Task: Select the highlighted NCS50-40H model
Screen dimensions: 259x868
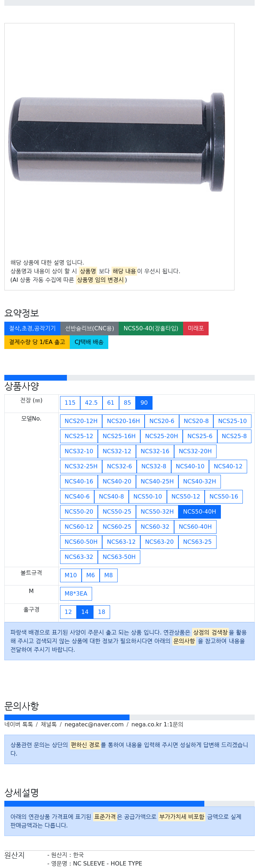Action: click(x=199, y=512)
